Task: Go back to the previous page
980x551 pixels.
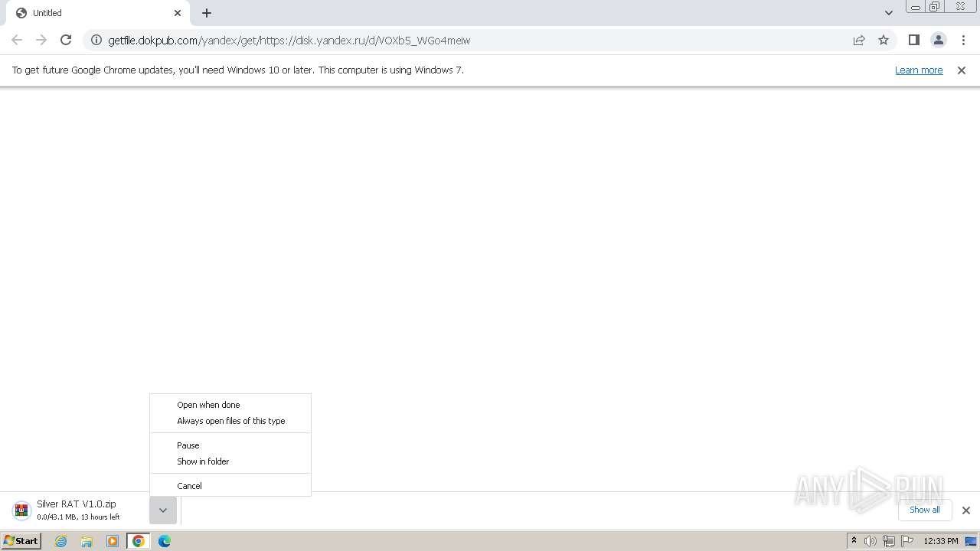Action: pos(17,40)
